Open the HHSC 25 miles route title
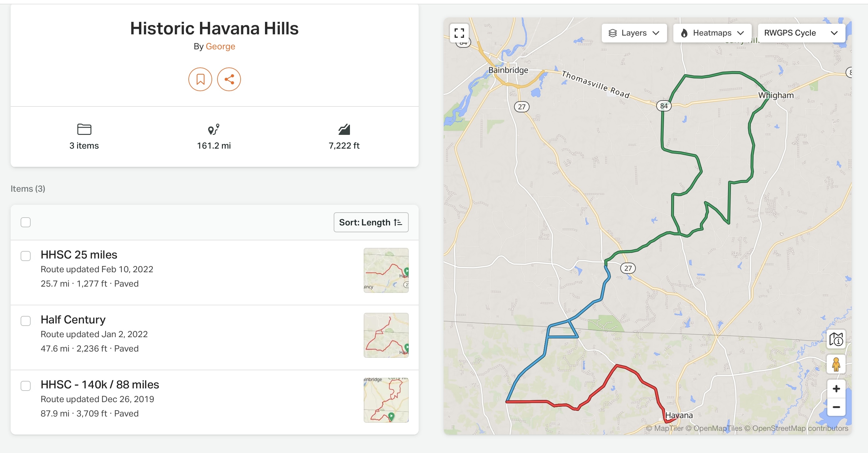Screen dimensions: 868x453 (79, 255)
